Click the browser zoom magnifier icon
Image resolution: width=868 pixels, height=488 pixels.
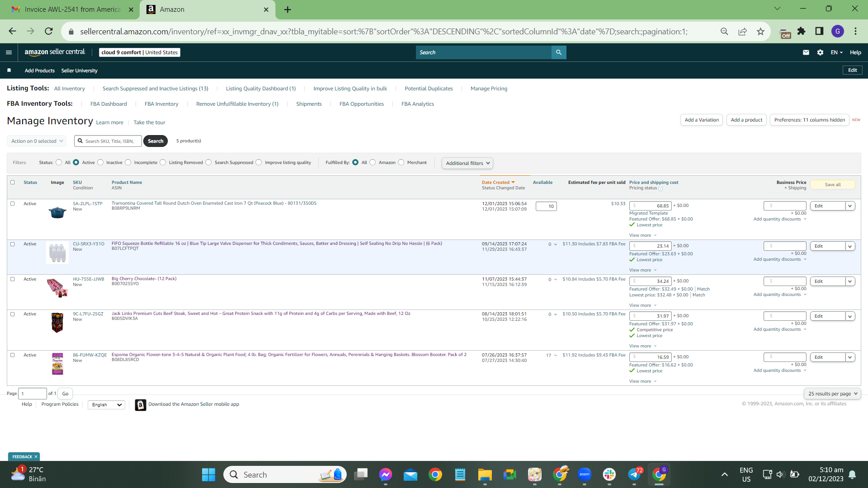(724, 31)
